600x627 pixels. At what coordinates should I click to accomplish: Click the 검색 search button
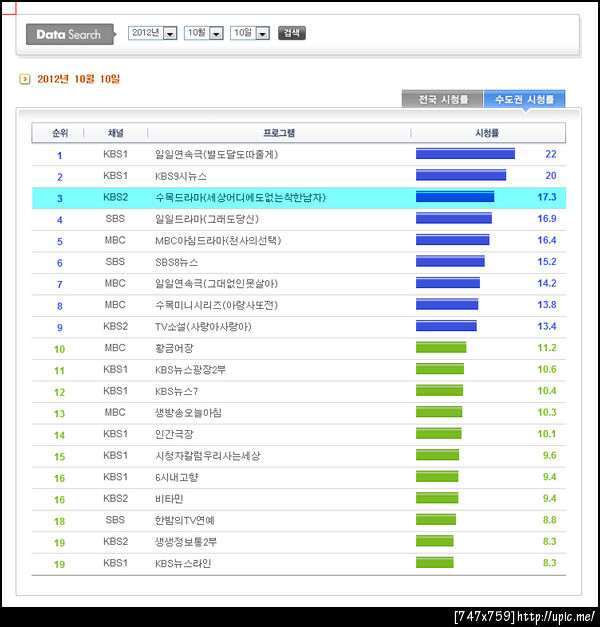pyautogui.click(x=292, y=33)
